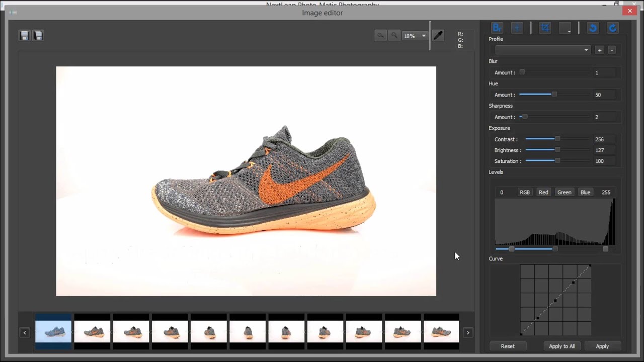
Task: Select the Blue levels channel
Action: coord(585,192)
